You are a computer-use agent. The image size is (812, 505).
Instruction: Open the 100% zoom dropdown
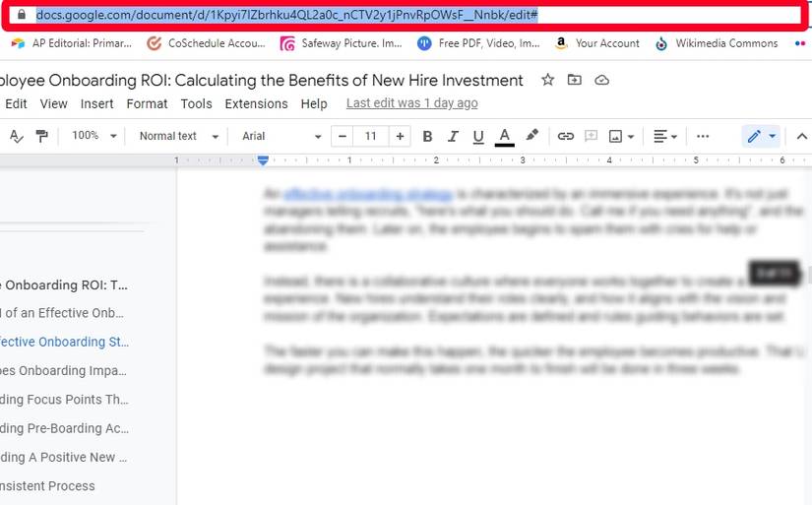[x=94, y=136]
